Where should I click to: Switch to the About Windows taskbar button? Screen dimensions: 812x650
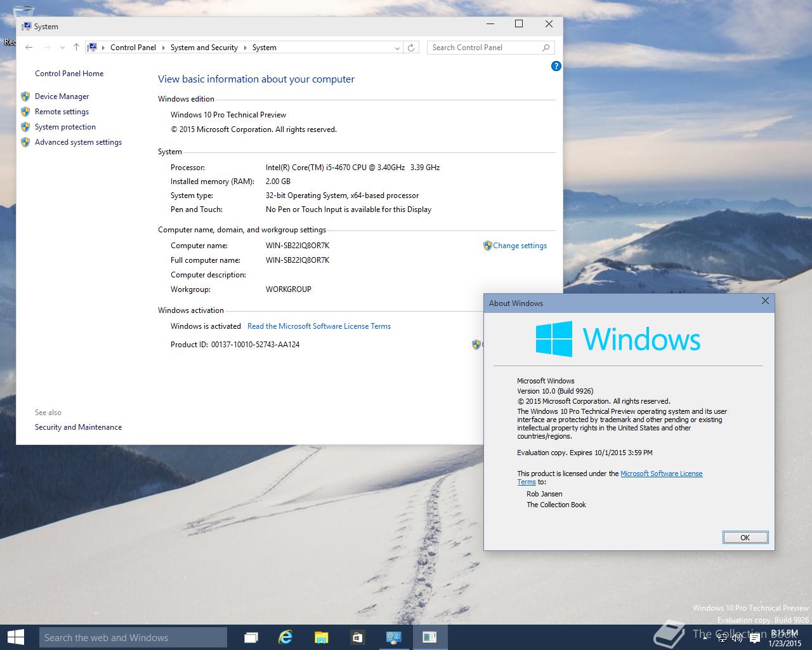click(429, 637)
